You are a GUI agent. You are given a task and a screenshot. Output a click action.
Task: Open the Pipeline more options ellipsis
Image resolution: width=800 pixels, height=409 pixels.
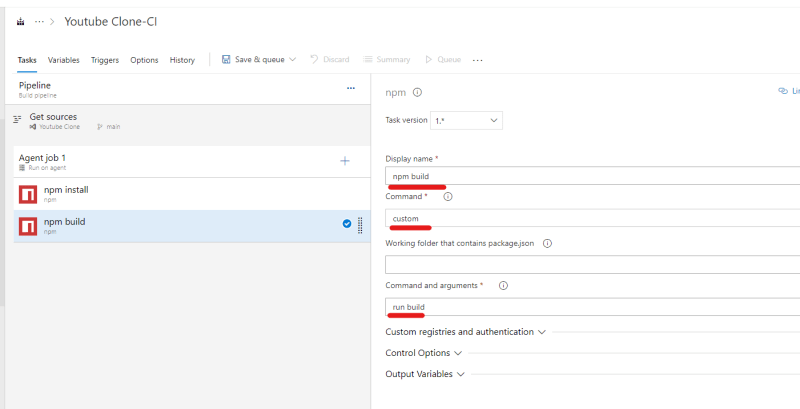[x=351, y=88]
